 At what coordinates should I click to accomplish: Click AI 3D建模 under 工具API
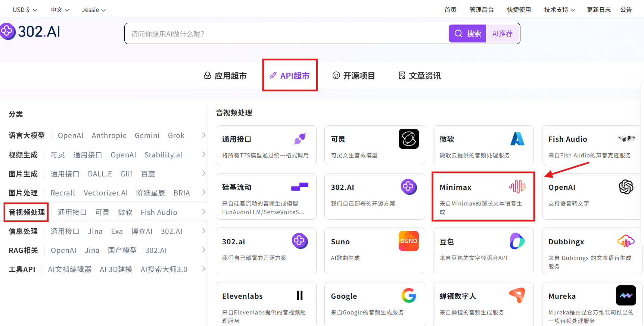(x=116, y=269)
